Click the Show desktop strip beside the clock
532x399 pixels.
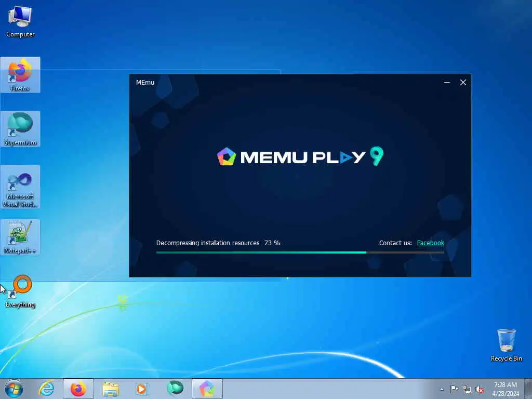click(529, 389)
